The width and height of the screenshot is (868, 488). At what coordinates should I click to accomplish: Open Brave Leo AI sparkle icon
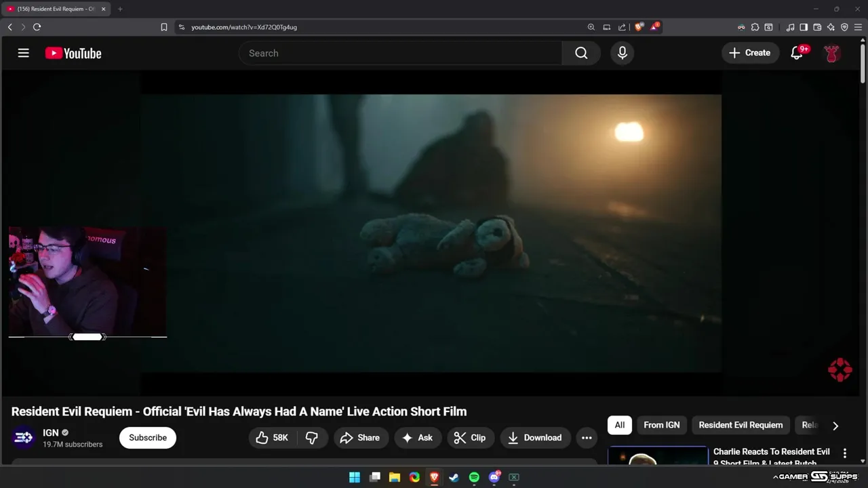(x=831, y=27)
